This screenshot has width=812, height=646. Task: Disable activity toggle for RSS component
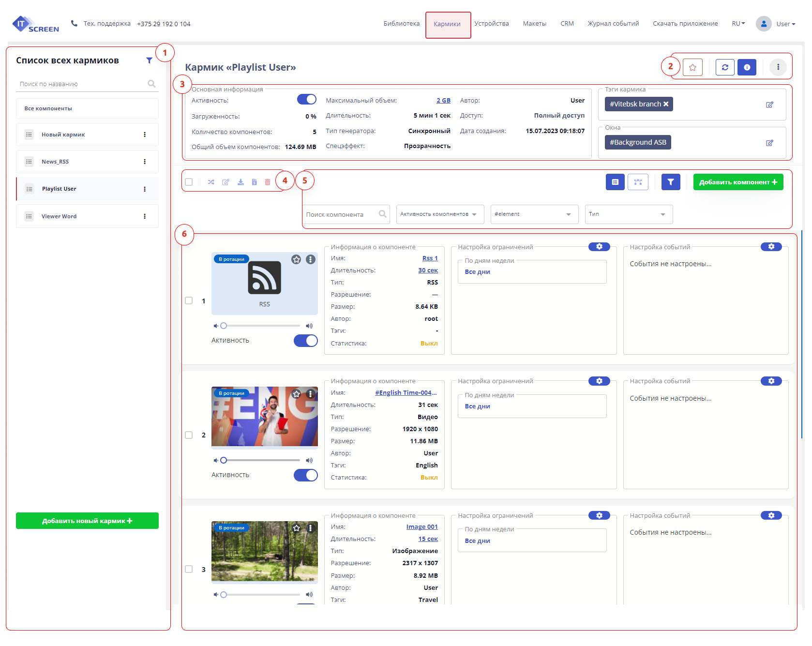(305, 341)
